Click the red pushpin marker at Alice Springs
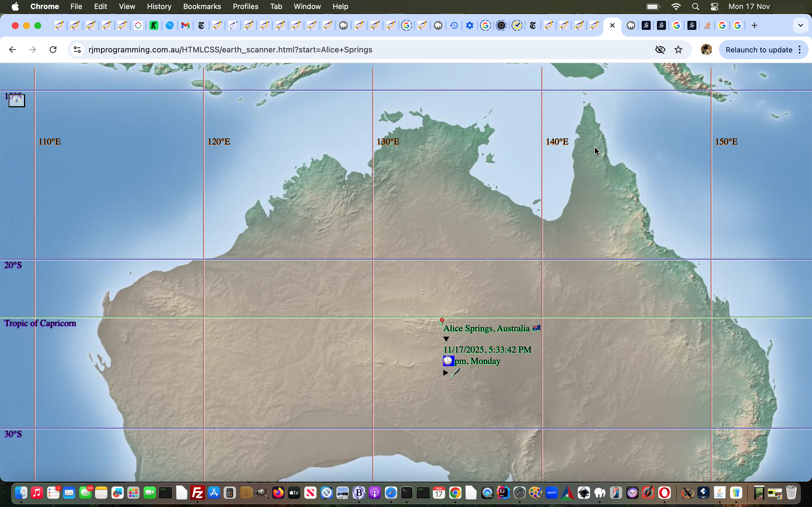Screen dimensions: 812x507 [442, 320]
